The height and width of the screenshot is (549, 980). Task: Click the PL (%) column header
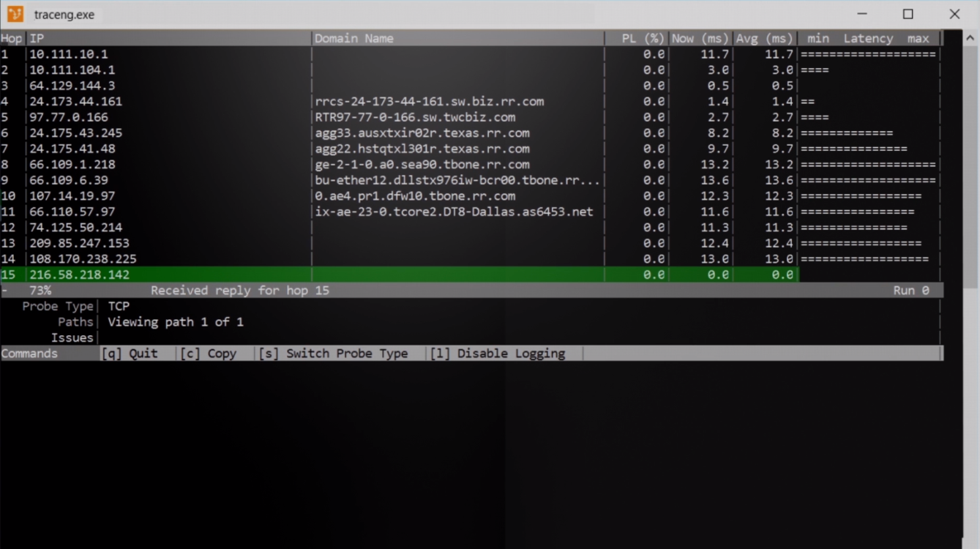[x=643, y=39]
